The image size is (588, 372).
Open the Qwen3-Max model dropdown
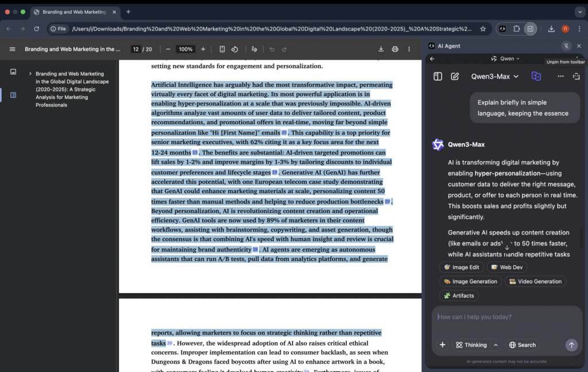(x=495, y=76)
